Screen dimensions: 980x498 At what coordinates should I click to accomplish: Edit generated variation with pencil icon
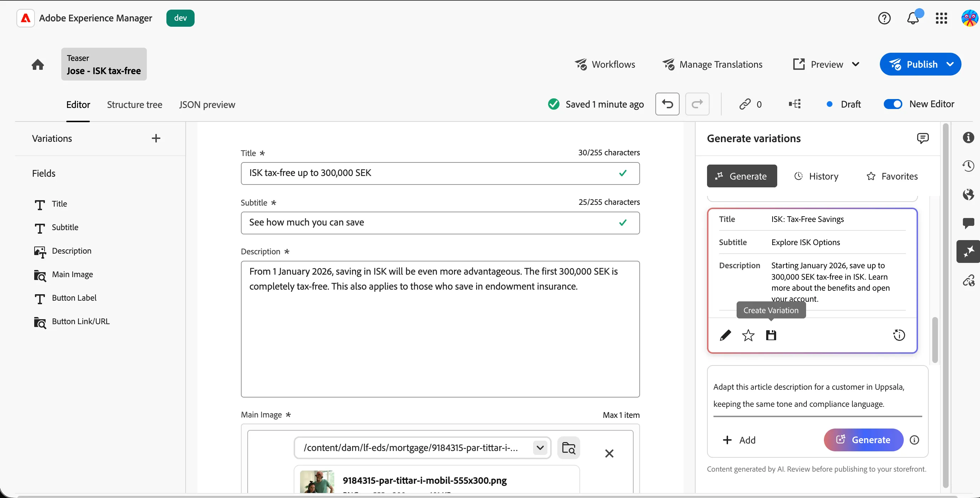(x=725, y=335)
